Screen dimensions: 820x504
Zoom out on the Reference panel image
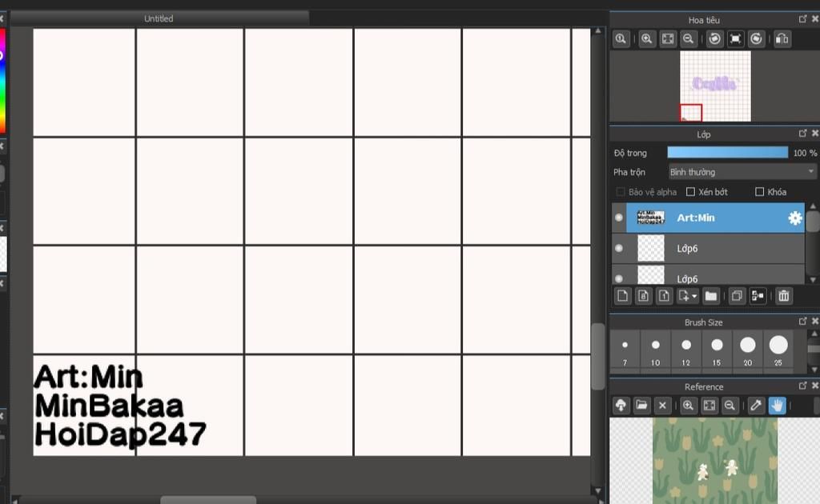click(730, 406)
